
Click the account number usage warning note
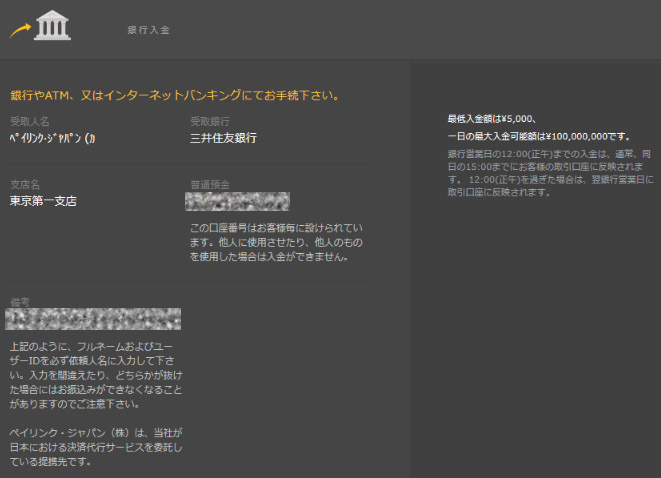point(276,242)
